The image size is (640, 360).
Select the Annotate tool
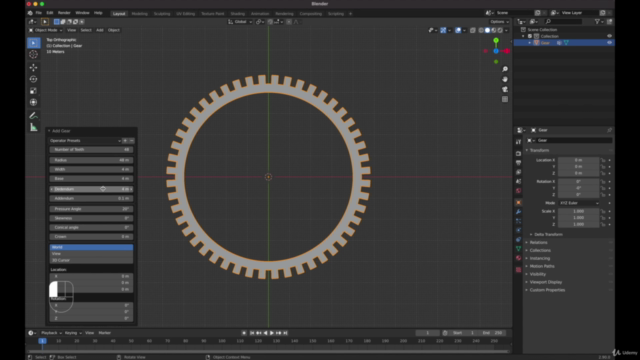pos(33,116)
